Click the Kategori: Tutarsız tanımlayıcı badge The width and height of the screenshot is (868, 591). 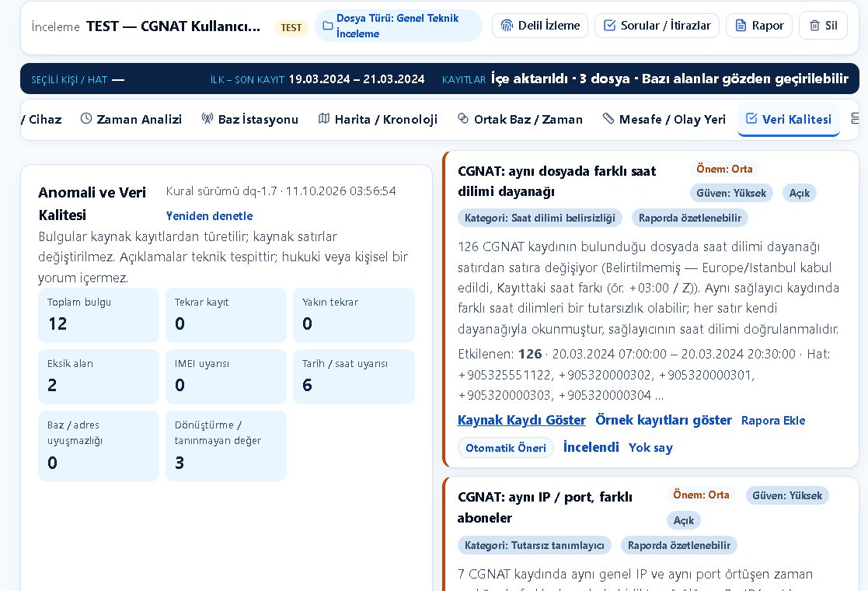pos(534,546)
